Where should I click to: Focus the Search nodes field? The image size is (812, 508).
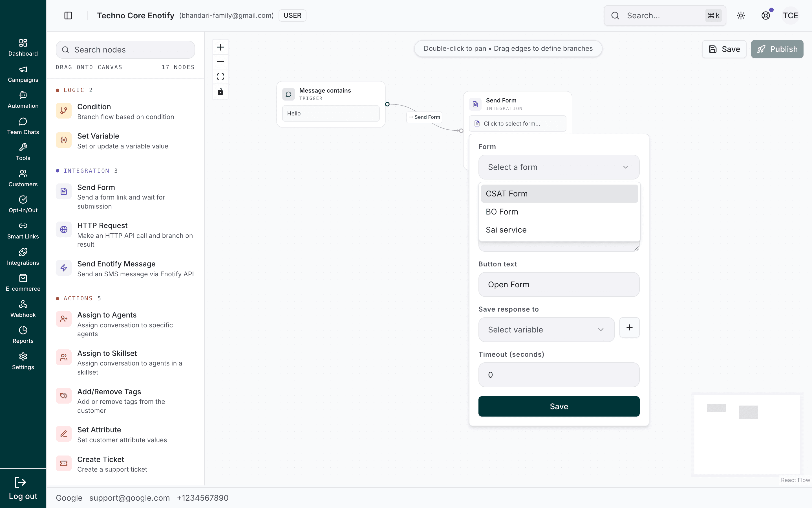125,50
